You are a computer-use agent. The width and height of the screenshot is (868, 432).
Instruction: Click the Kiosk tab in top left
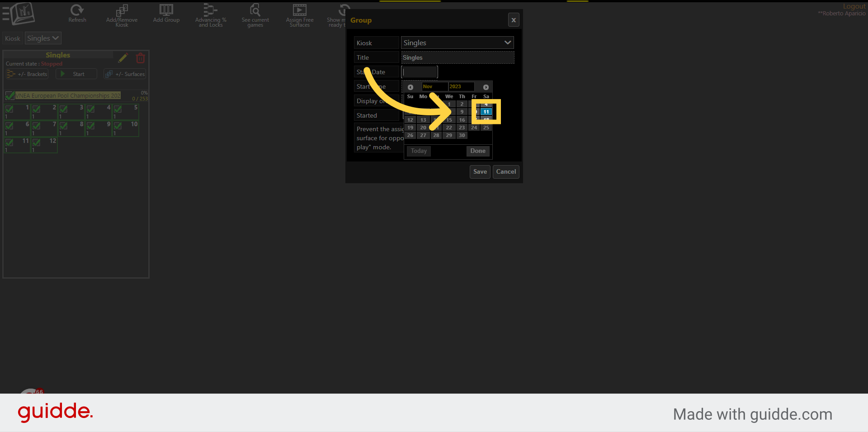click(12, 38)
